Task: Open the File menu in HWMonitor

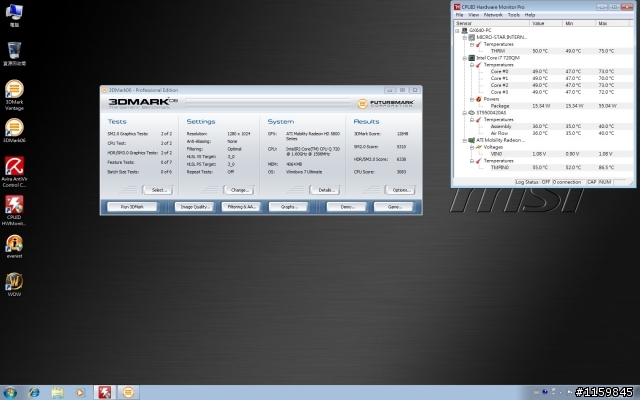Action: tap(460, 15)
